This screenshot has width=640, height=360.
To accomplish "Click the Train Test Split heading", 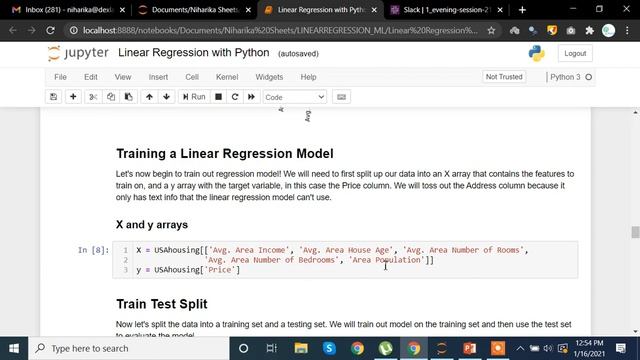I will pos(162,304).
